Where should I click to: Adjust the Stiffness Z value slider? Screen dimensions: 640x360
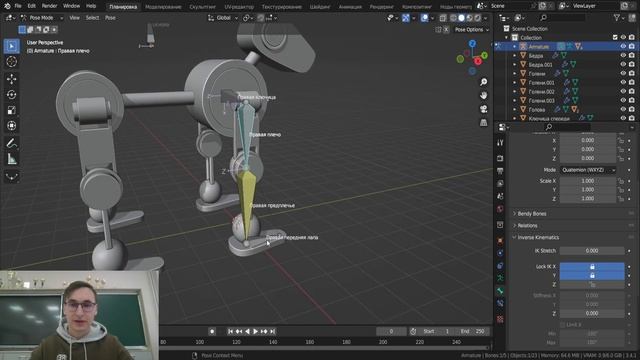(592, 313)
